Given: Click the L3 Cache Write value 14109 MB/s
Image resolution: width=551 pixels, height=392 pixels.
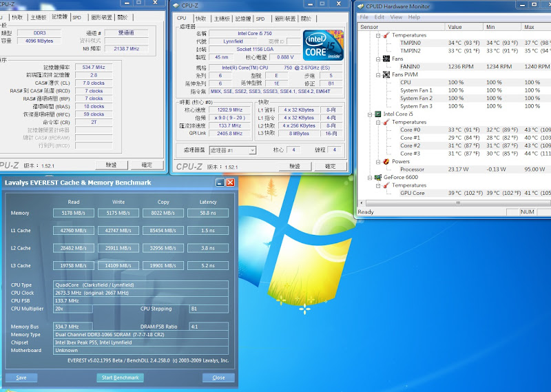Looking at the screenshot, I should [x=118, y=266].
